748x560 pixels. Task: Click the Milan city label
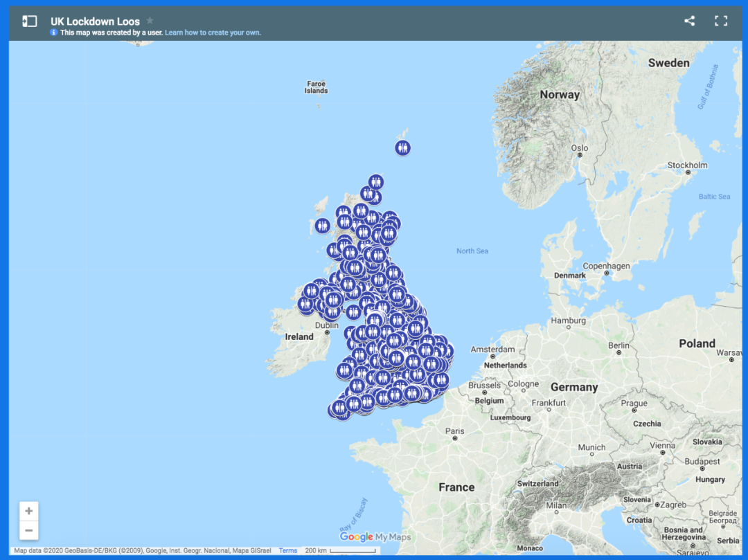pyautogui.click(x=556, y=505)
